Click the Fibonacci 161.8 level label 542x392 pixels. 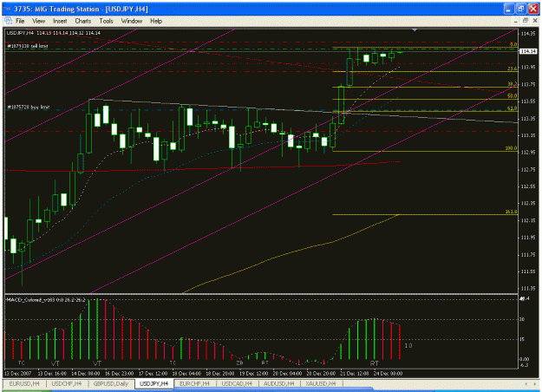(x=512, y=212)
